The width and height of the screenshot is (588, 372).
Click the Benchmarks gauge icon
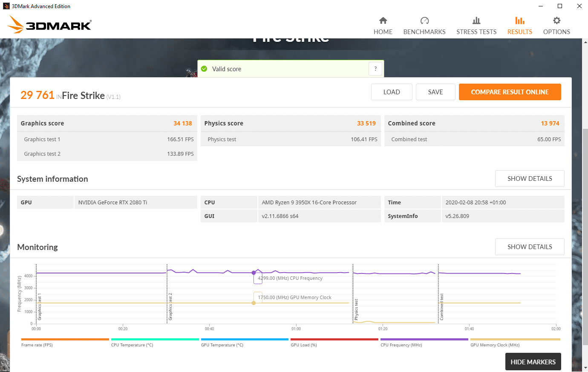424,20
